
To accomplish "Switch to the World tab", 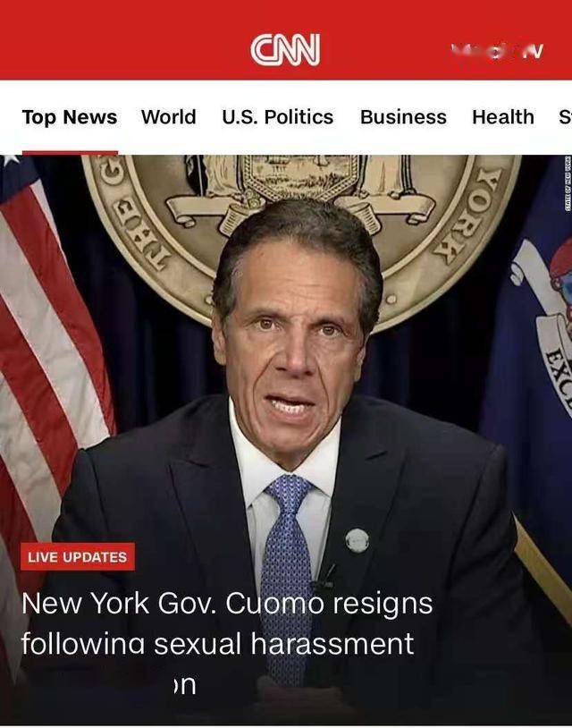I will (x=169, y=117).
